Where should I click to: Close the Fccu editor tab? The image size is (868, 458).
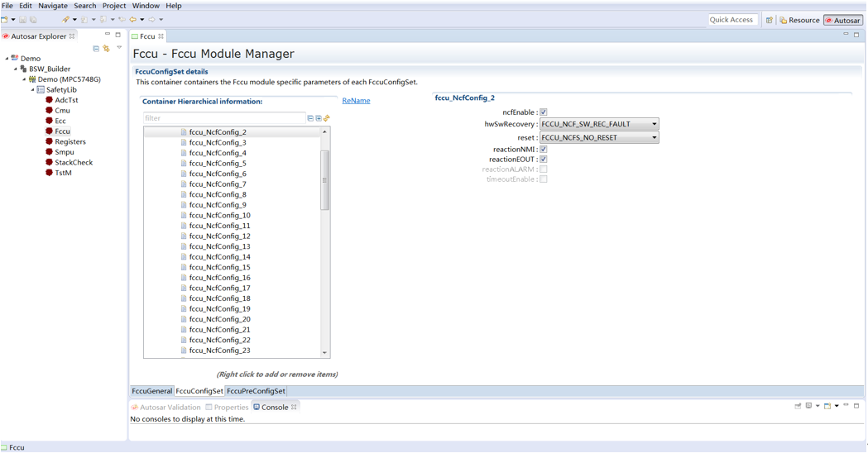pos(161,36)
